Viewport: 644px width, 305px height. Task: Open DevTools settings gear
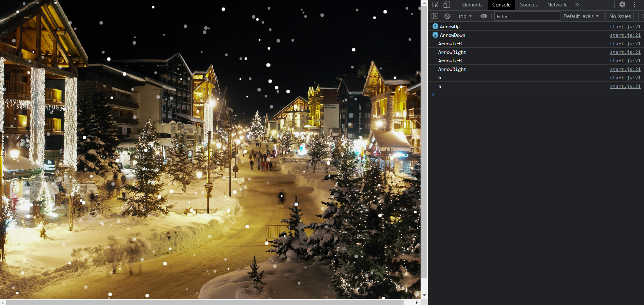tap(622, 5)
